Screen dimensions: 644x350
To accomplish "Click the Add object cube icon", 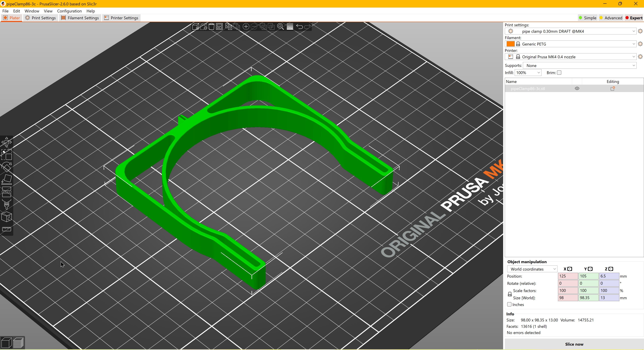I will pos(196,27).
